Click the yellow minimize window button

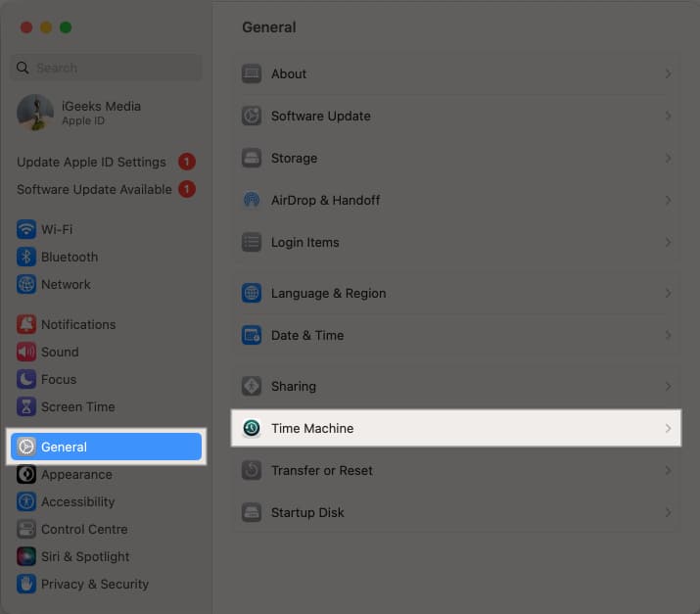[46, 27]
